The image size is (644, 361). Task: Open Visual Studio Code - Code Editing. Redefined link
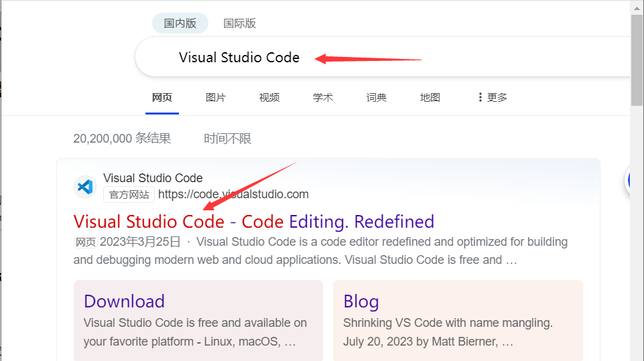tap(253, 222)
